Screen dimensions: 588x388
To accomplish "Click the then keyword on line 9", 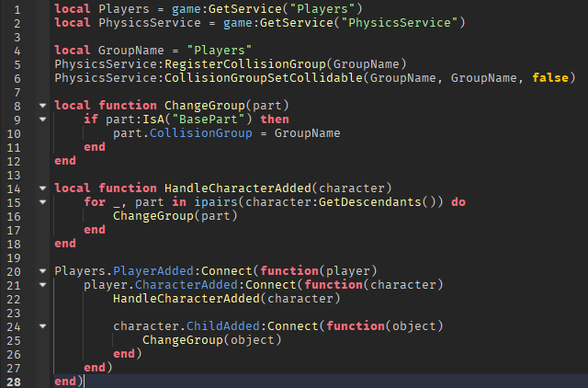I will [x=275, y=120].
